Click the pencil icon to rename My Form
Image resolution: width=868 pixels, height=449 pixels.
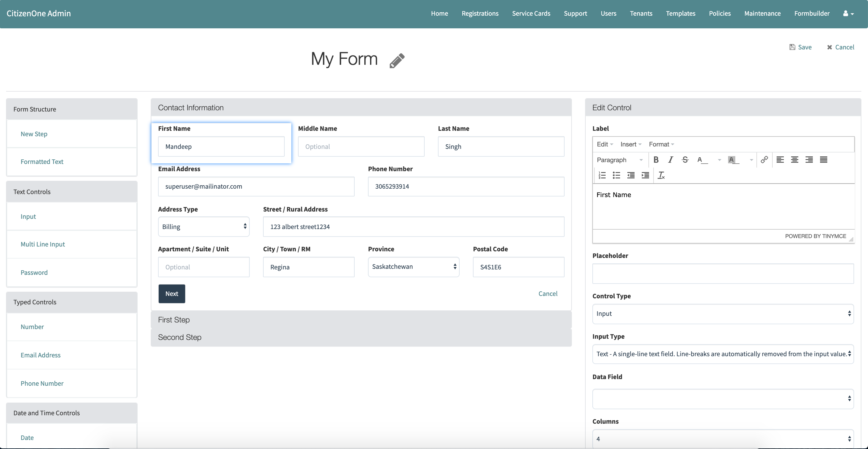click(x=397, y=61)
